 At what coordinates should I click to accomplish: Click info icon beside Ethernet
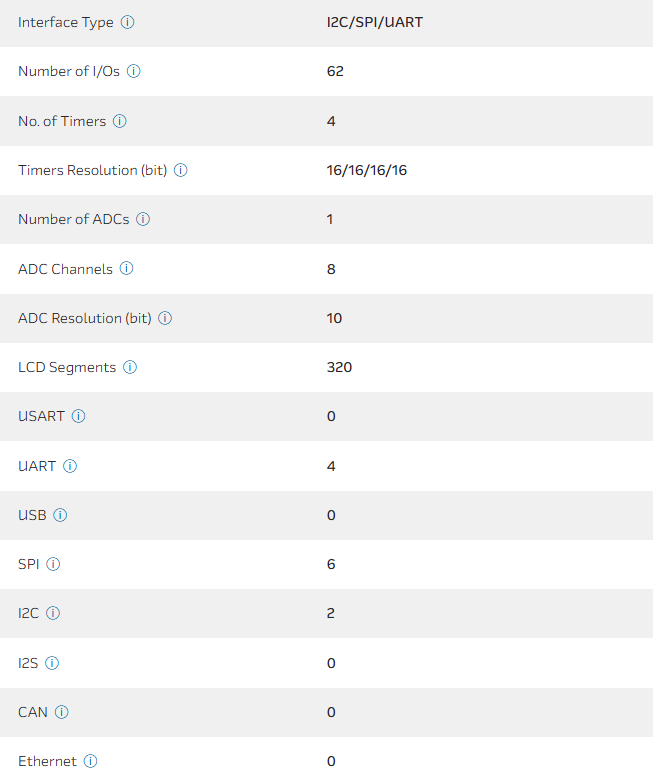click(91, 761)
